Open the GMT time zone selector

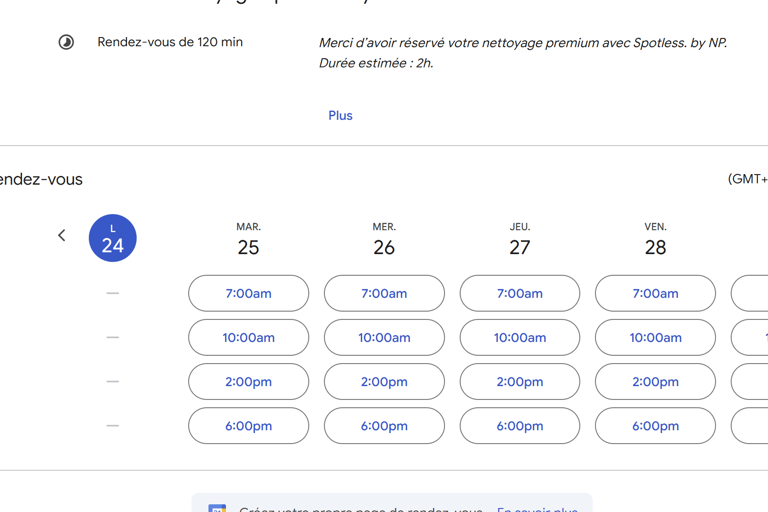[748, 179]
